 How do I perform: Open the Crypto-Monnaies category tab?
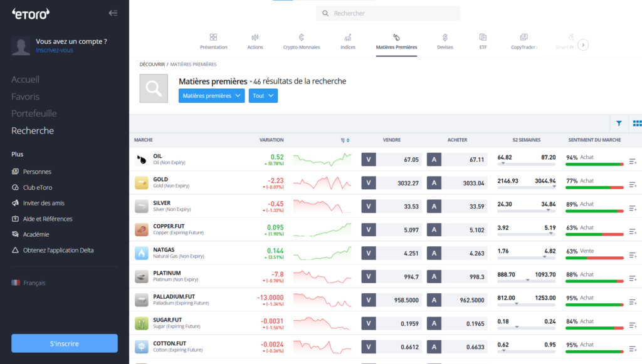(x=302, y=41)
